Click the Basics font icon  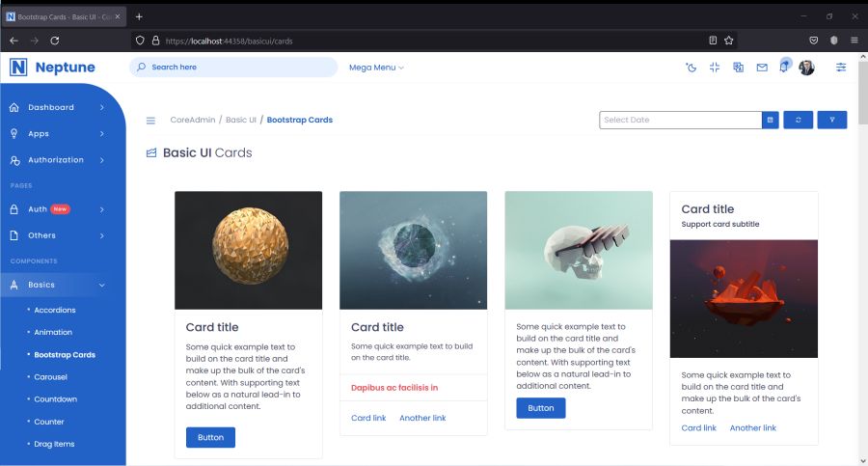[14, 285]
